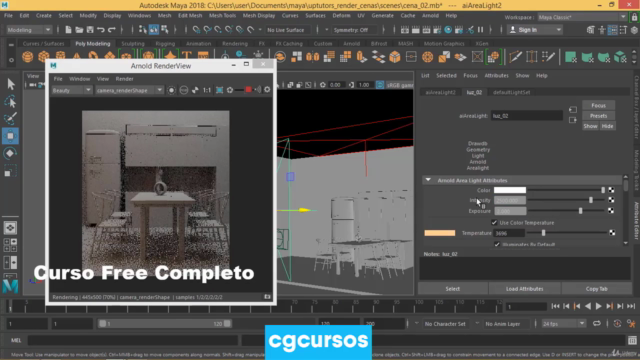Open the Workspace Maya Classic dropdown
The height and width of the screenshot is (360, 640).
click(x=582, y=17)
